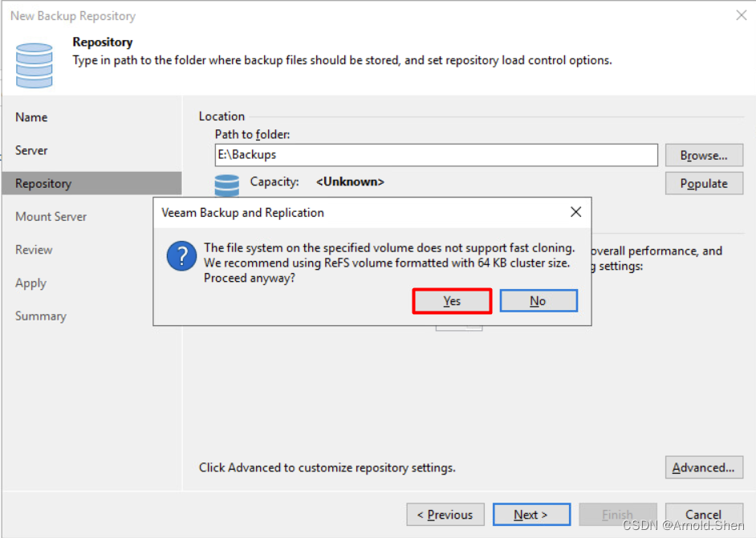Click the question mark dialog icon
756x538 pixels.
(181, 255)
